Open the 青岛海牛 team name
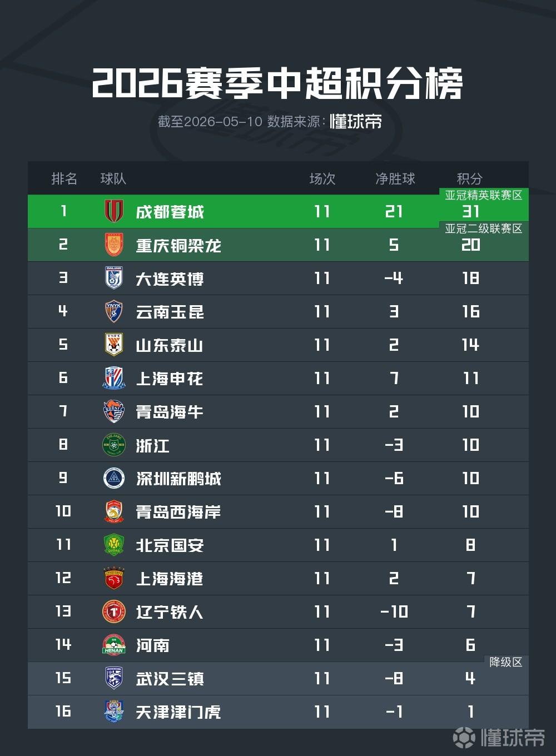 coord(170,412)
